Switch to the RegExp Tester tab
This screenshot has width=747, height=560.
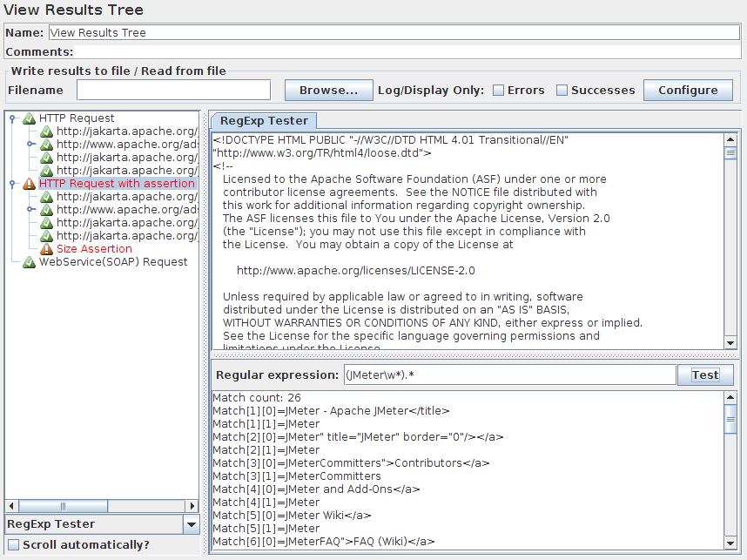265,121
